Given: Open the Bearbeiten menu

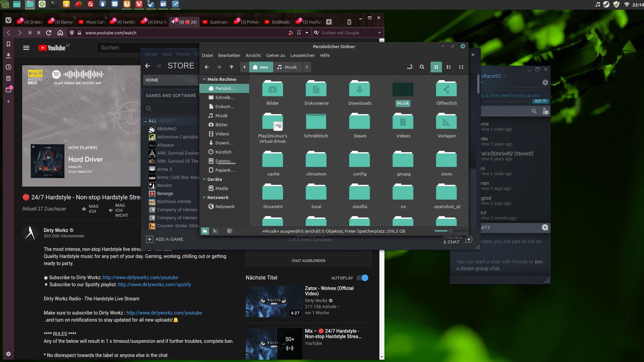Looking at the screenshot, I should click(x=229, y=55).
